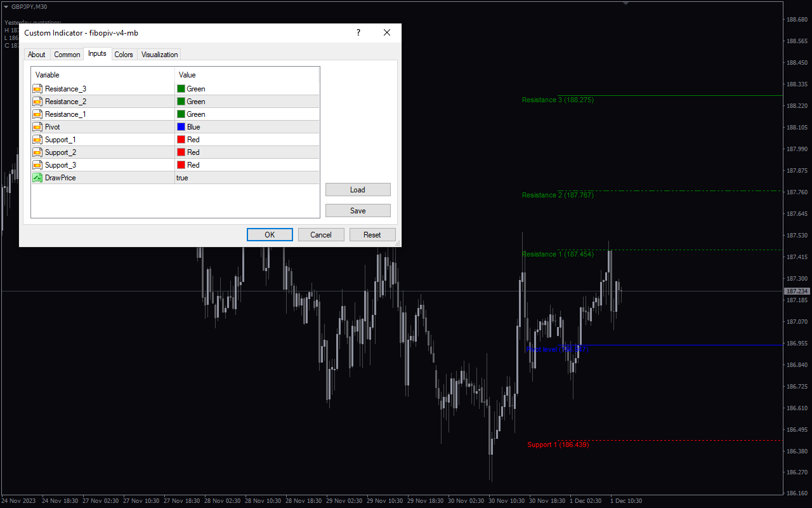Select the Support_2 variable name
The image size is (812, 508).
pyautogui.click(x=61, y=152)
